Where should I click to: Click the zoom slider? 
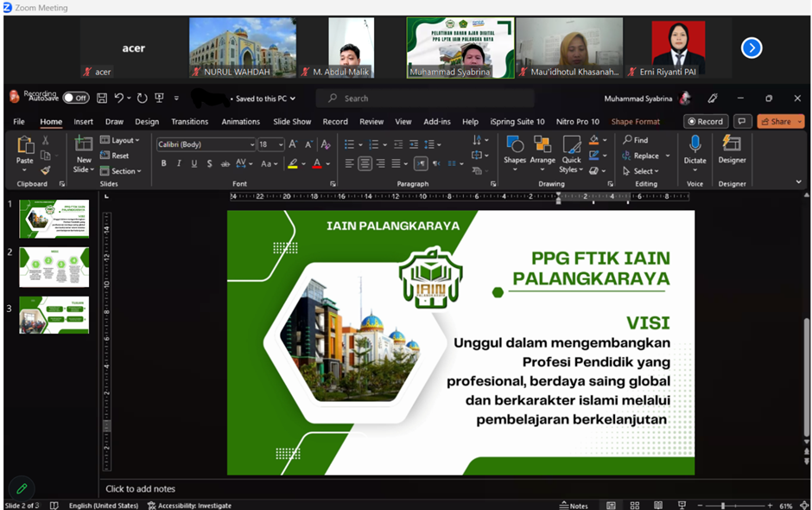coord(735,506)
